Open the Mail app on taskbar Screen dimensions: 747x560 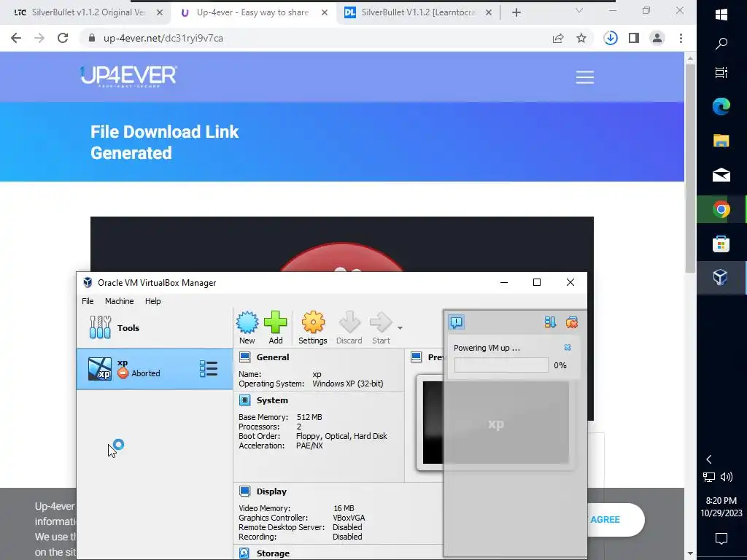(x=721, y=175)
